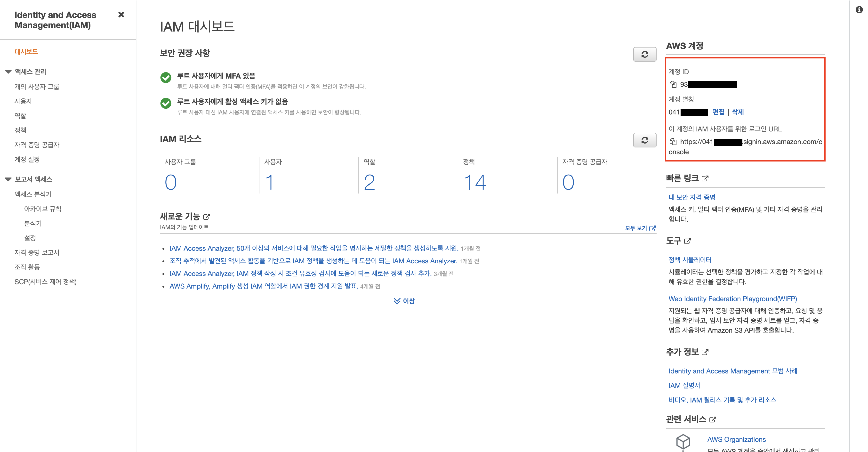Open external link icon beside 새로운 기능
The width and height of the screenshot is (868, 452).
pos(207,217)
